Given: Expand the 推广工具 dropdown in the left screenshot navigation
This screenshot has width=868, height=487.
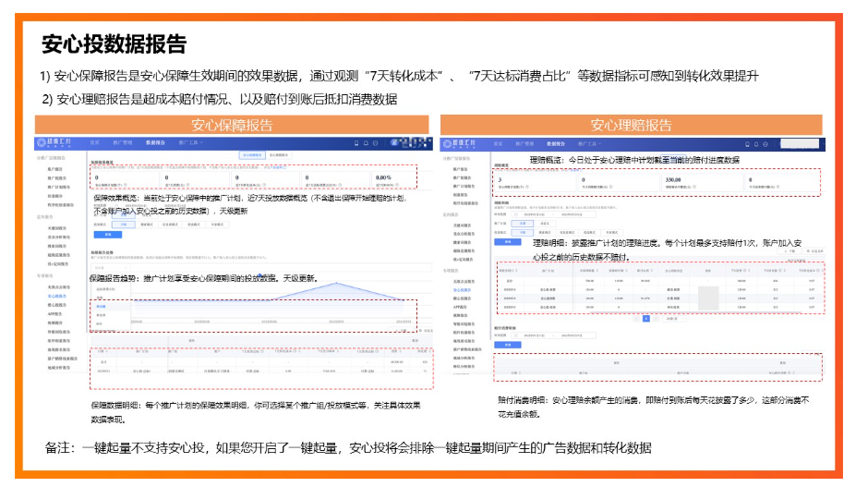Looking at the screenshot, I should click(x=190, y=143).
